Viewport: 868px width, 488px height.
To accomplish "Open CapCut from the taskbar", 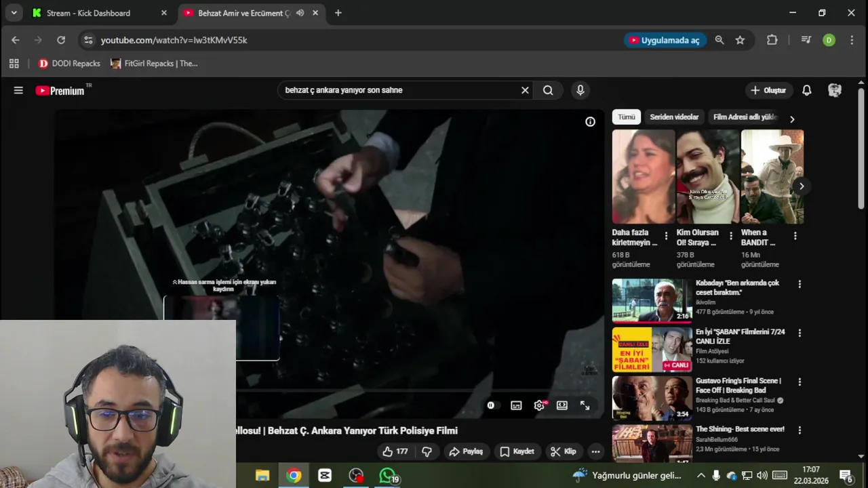I will point(325,475).
